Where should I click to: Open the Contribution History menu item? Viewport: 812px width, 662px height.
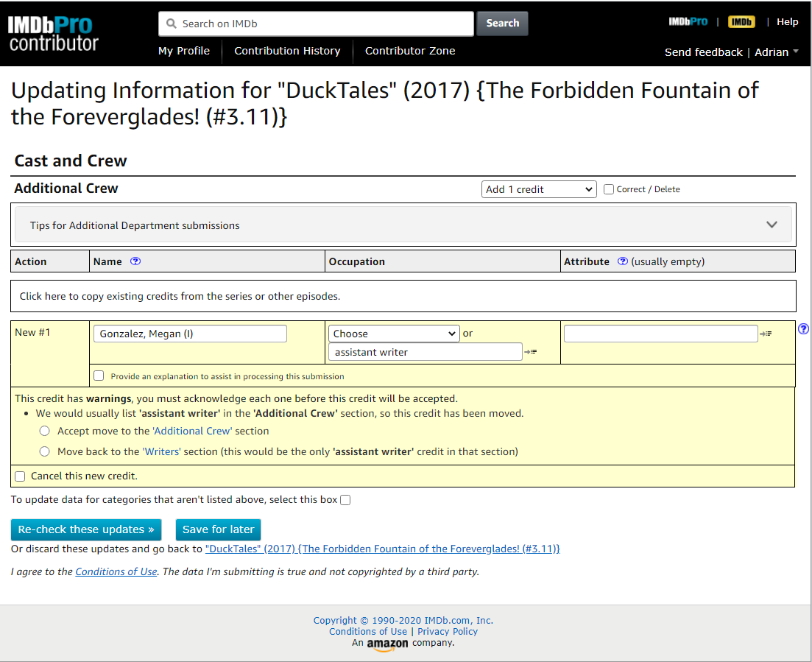point(287,51)
